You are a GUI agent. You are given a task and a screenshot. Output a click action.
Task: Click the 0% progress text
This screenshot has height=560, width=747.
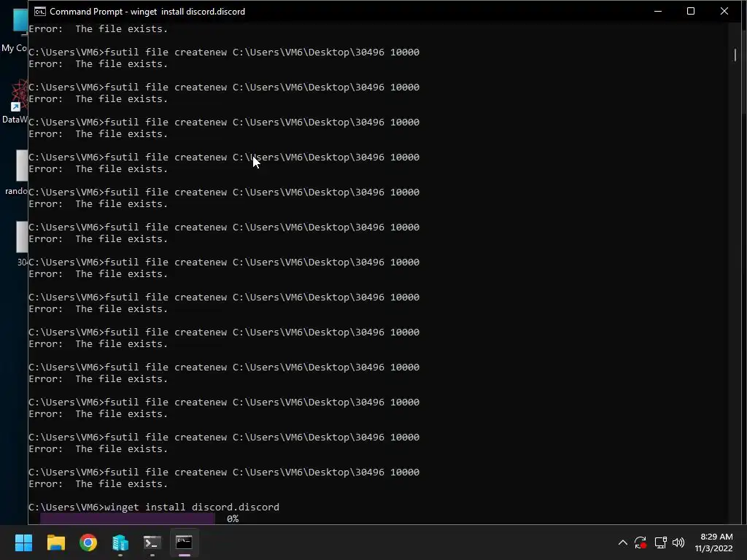coord(233,519)
